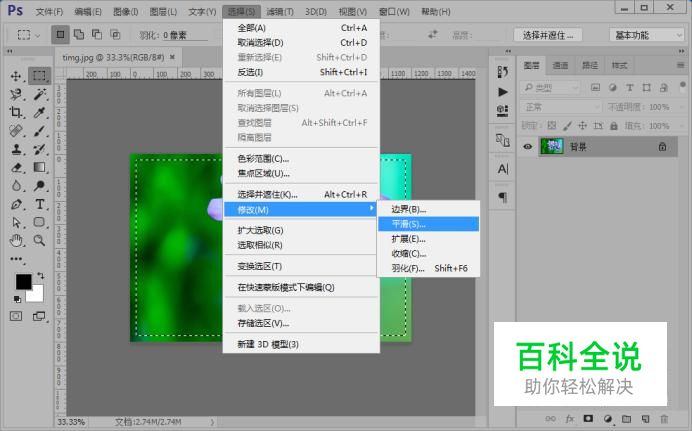Screen dimensions: 692x431
Task: Choose 扩大选取(G) menu entry
Action: point(301,230)
